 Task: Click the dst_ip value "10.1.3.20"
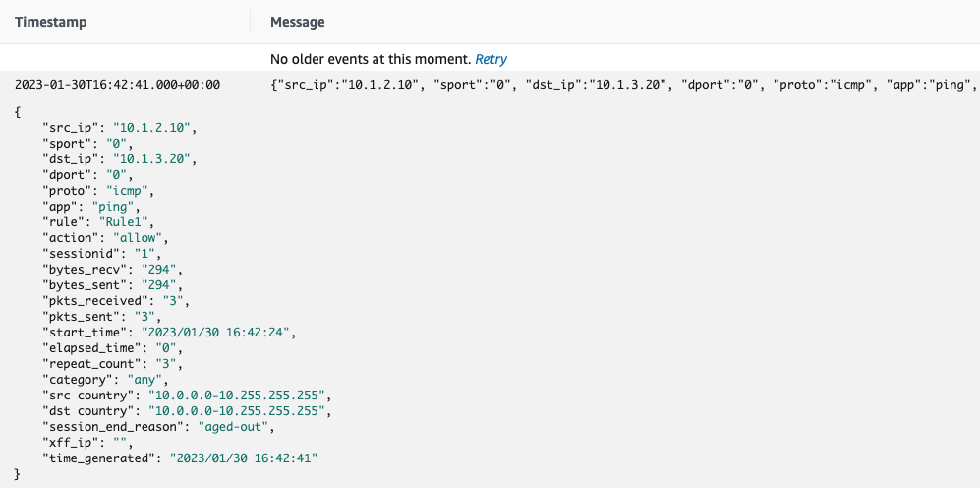click(149, 159)
